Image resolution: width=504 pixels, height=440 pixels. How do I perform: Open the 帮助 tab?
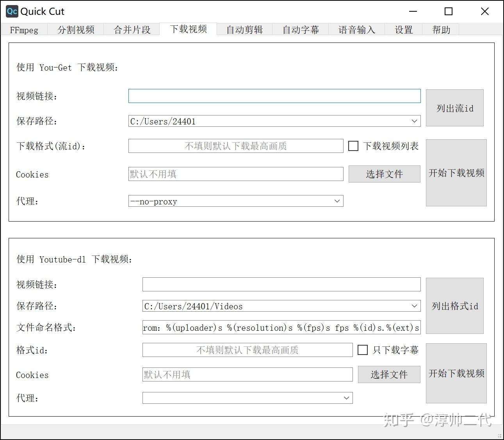pyautogui.click(x=441, y=30)
